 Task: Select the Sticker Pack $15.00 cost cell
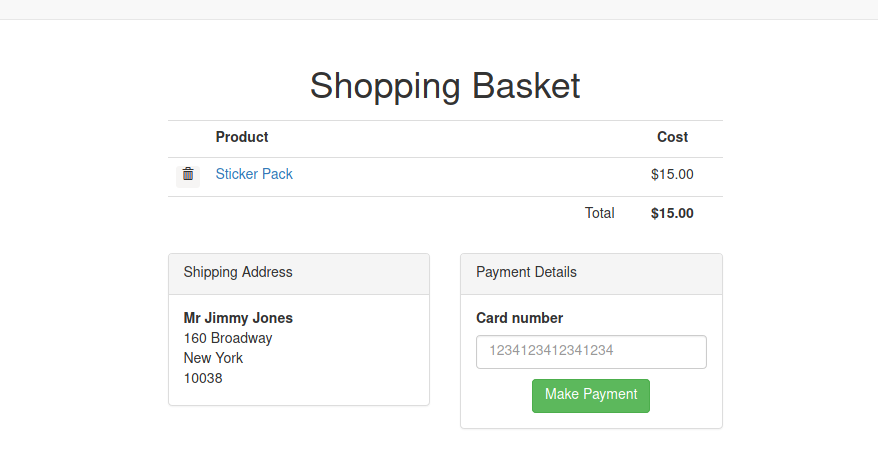click(672, 174)
